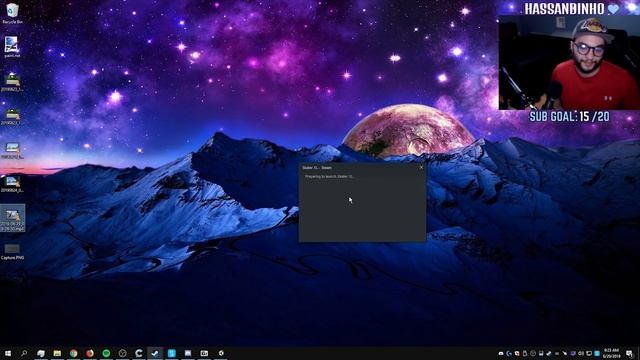The image size is (640, 360).
Task: Select the highlighted mp4 video file on desktop
Action: [12, 218]
